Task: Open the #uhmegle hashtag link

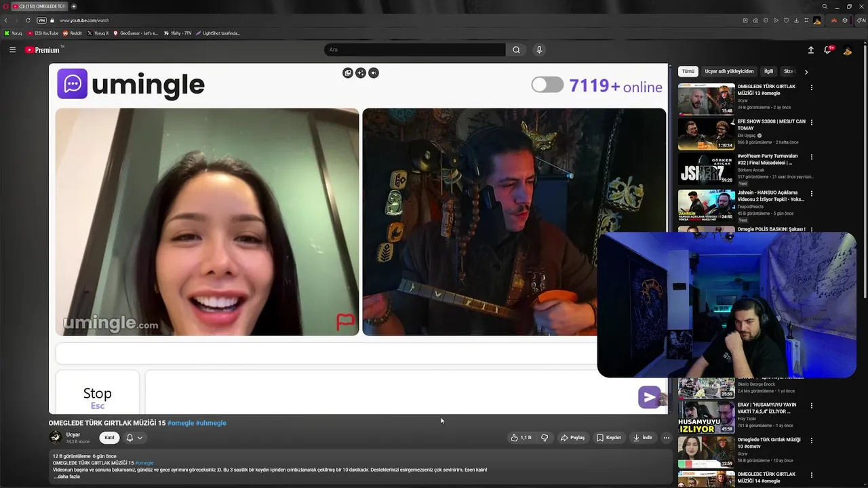Action: (211, 423)
